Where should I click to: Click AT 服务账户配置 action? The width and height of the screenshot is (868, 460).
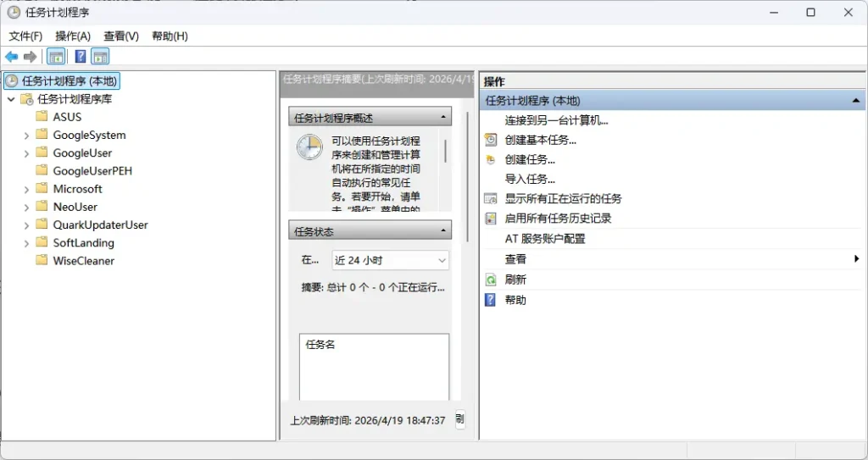click(x=545, y=239)
